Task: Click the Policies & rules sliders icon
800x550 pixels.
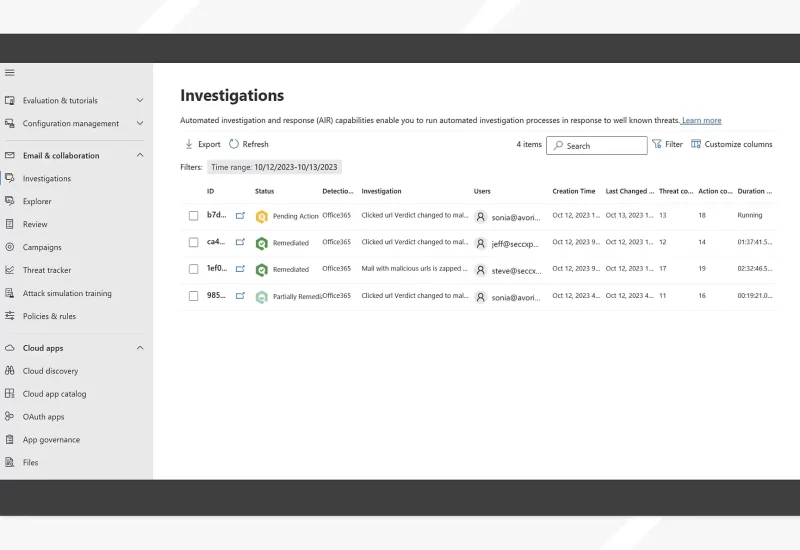Action: 10,316
